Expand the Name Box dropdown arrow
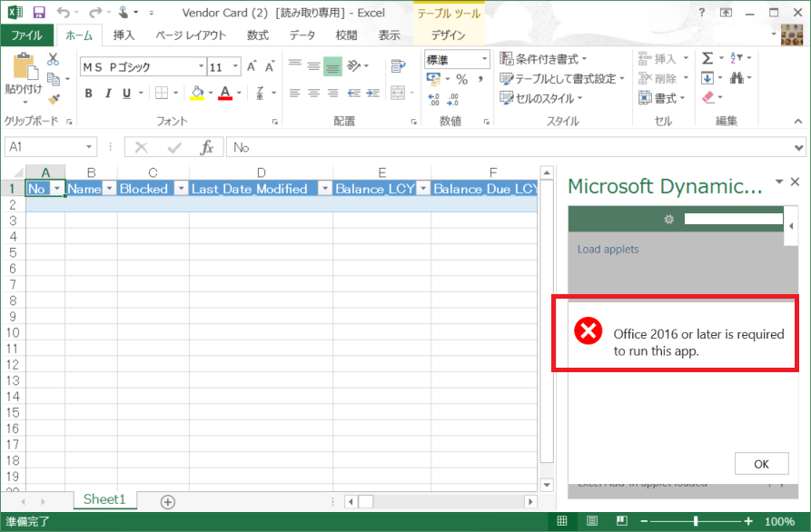The width and height of the screenshot is (811, 532). (x=89, y=147)
